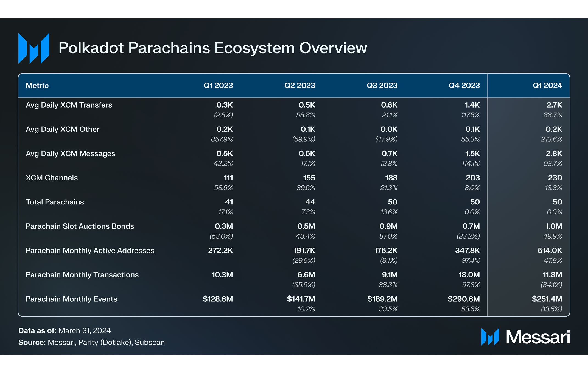Select the 'XCM Channels' row label
Screen dimensions: 588x373
[52, 178]
